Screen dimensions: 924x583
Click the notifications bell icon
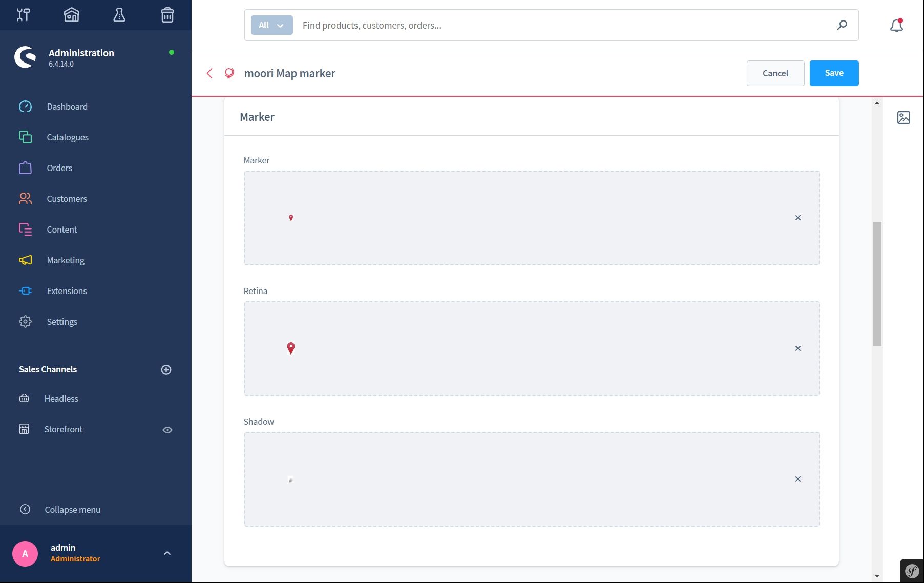point(896,25)
